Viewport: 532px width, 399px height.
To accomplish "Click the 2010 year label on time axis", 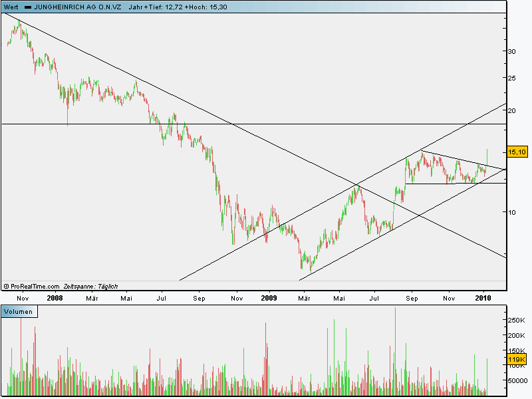I will tap(483, 298).
